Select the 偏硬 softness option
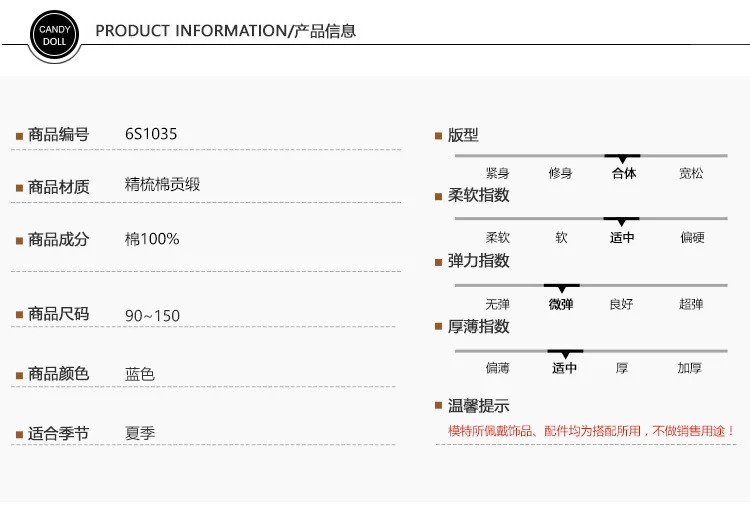The height and width of the screenshot is (510, 750). 692,237
